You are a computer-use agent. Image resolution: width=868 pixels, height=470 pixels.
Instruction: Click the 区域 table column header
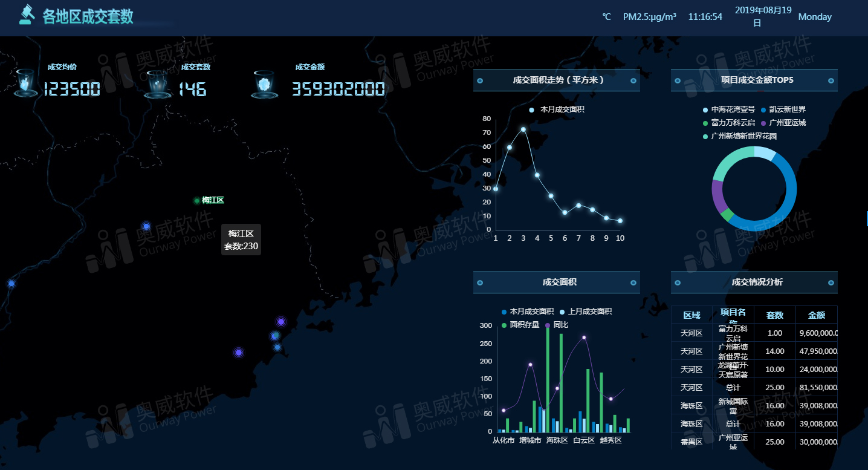coord(691,315)
